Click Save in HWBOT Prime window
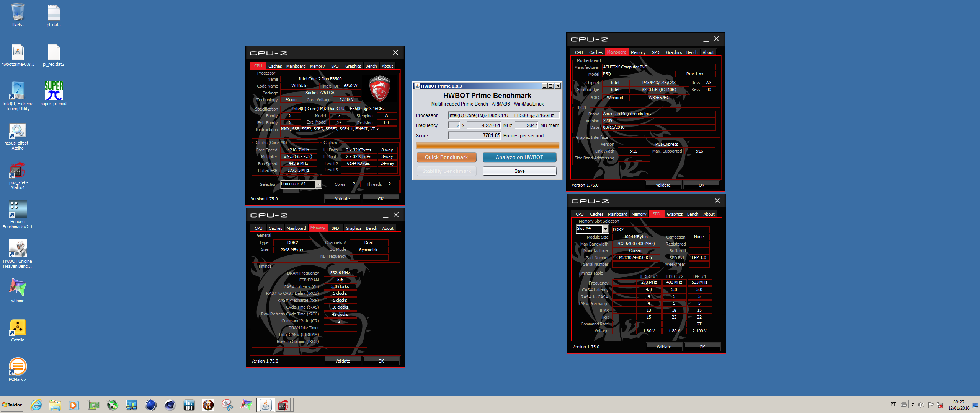Viewport: 980px width, 413px height. (x=519, y=171)
